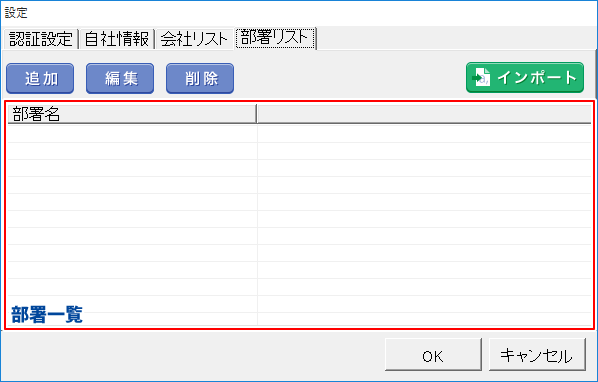Image resolution: width=598 pixels, height=382 pixels.
Task: Select the 会社リスト tab
Action: tap(194, 39)
